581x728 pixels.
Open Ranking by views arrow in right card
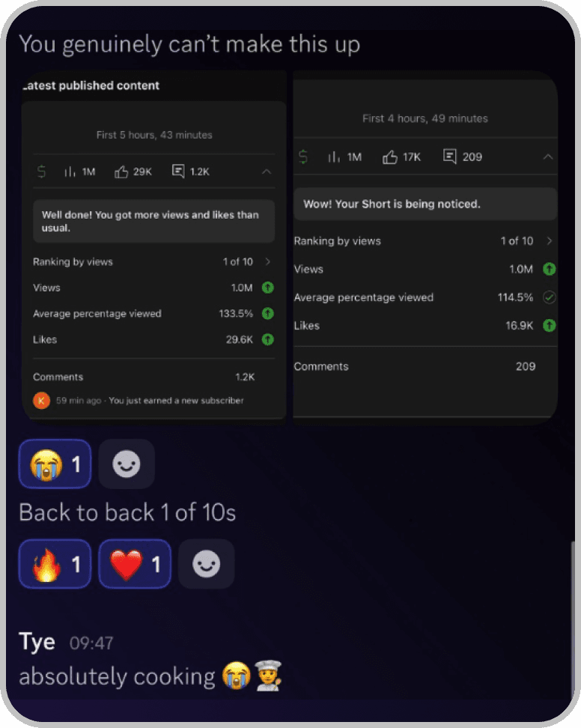tap(550, 241)
